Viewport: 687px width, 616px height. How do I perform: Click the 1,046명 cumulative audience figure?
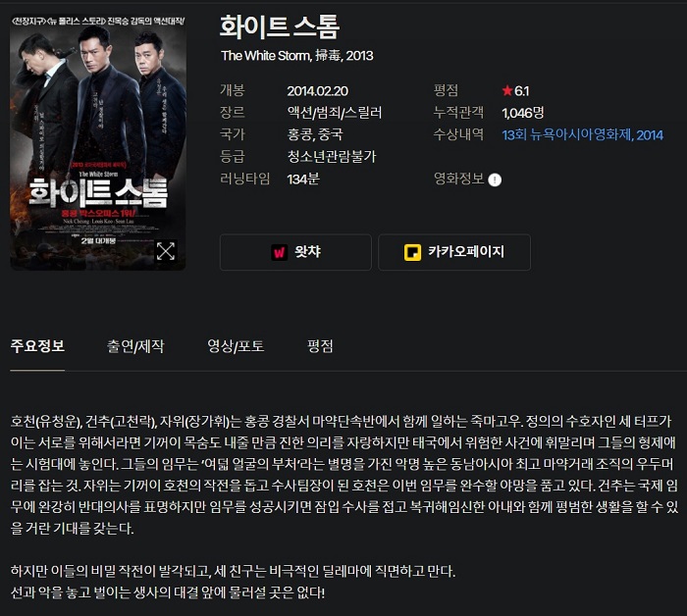click(x=523, y=113)
